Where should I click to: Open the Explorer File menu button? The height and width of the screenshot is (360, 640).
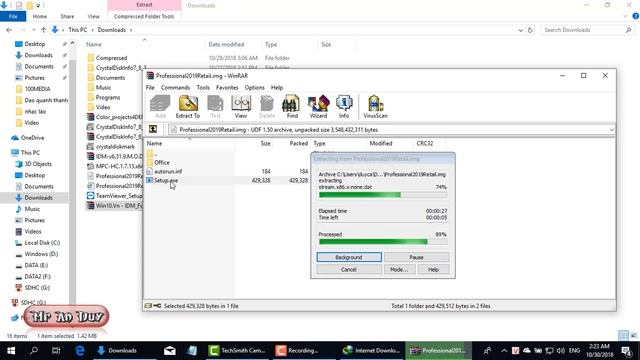point(13,16)
